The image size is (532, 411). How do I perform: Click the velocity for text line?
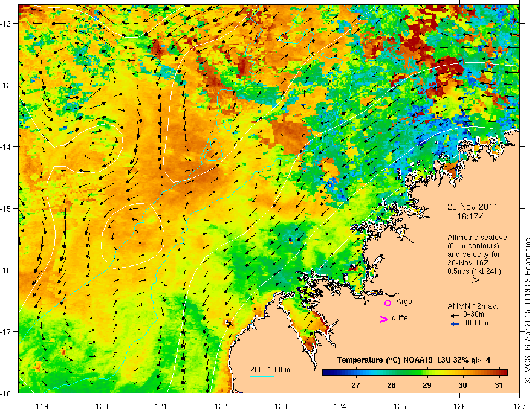[x=473, y=254]
